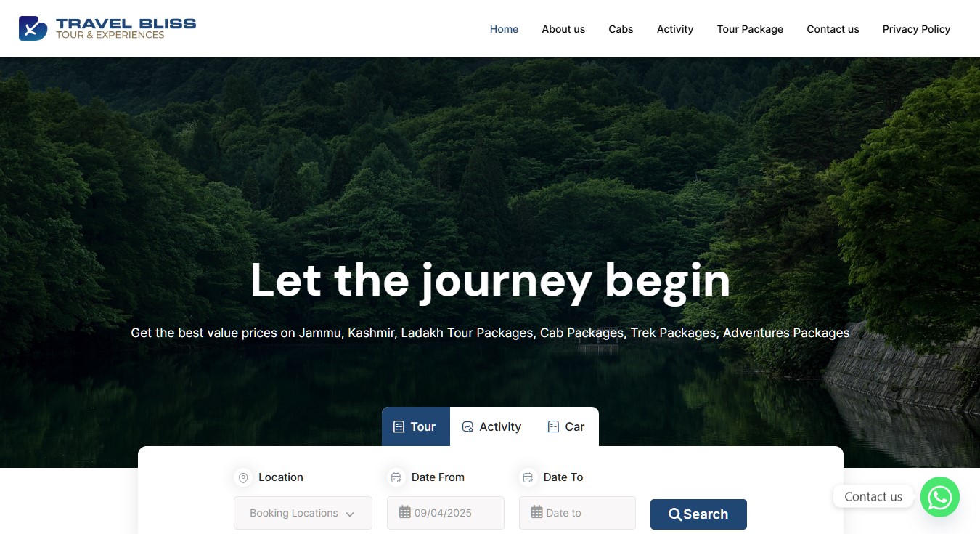Open the Privacy Policy link
The width and height of the screenshot is (980, 534).
pos(916,29)
